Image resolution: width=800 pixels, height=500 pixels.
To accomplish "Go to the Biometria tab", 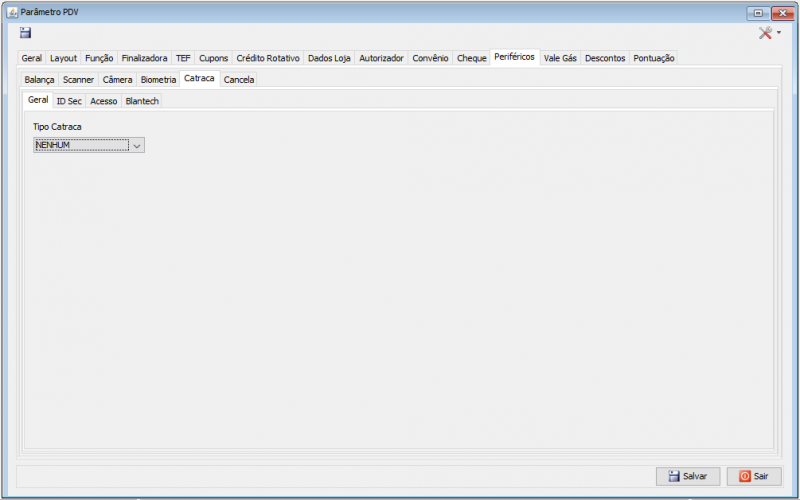I will [158, 79].
